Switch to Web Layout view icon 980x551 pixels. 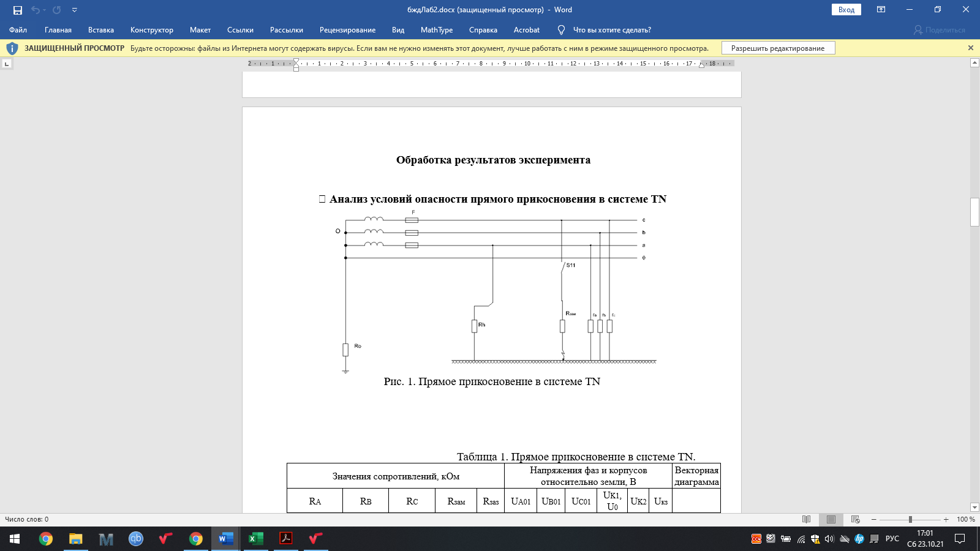[856, 519]
